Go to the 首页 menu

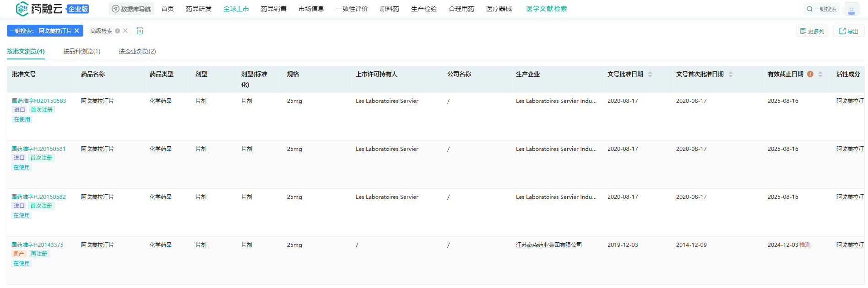tap(168, 9)
